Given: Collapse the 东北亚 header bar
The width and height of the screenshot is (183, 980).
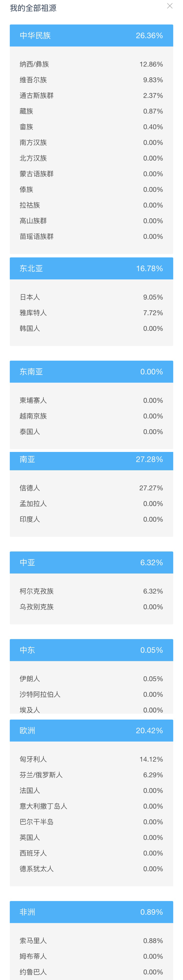Looking at the screenshot, I should (x=91, y=269).
